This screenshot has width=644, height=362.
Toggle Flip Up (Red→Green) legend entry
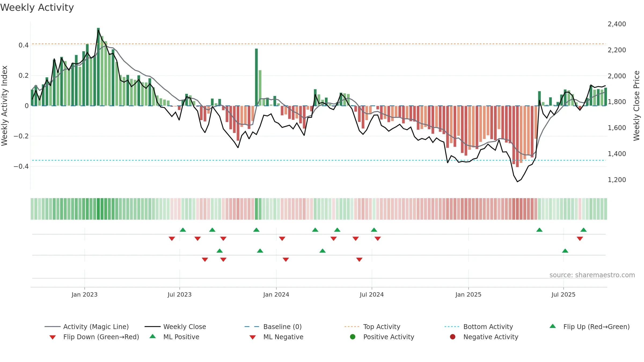coord(589,327)
